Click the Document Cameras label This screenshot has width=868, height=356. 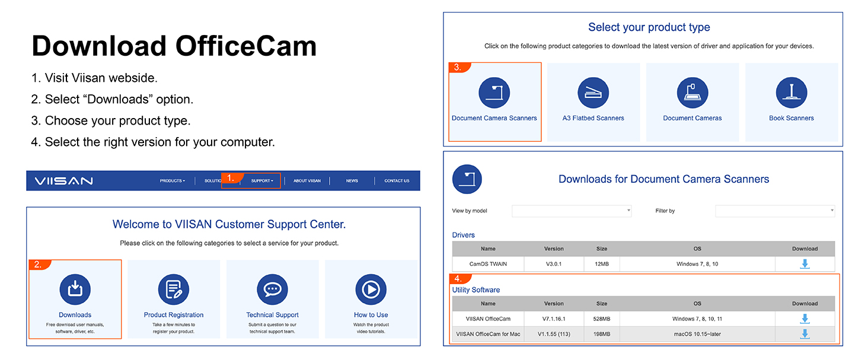(693, 118)
